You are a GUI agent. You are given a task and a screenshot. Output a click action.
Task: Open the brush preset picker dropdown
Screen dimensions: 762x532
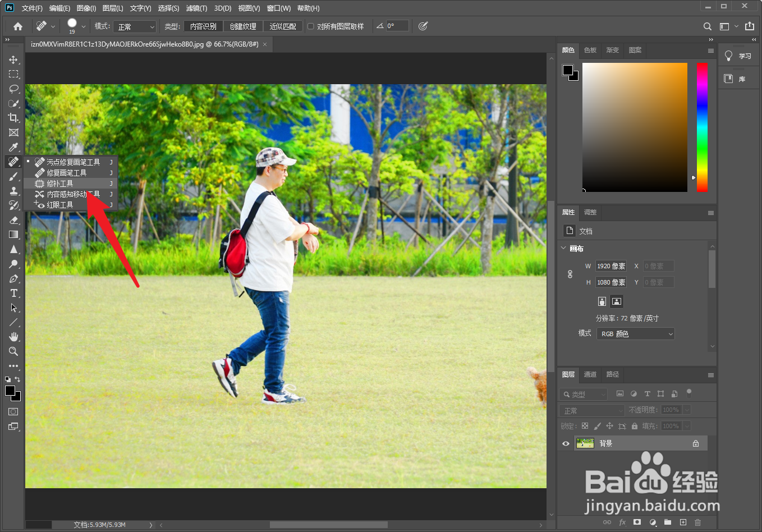84,26
